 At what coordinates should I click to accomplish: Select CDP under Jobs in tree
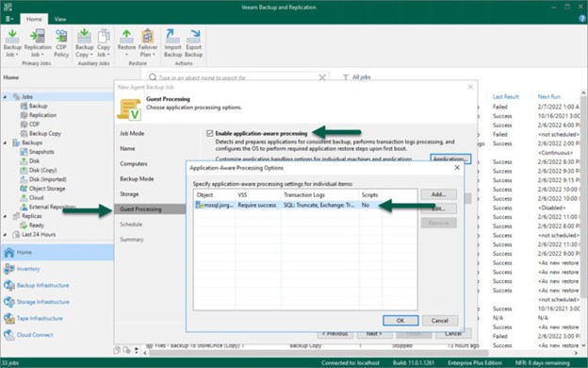tap(34, 125)
